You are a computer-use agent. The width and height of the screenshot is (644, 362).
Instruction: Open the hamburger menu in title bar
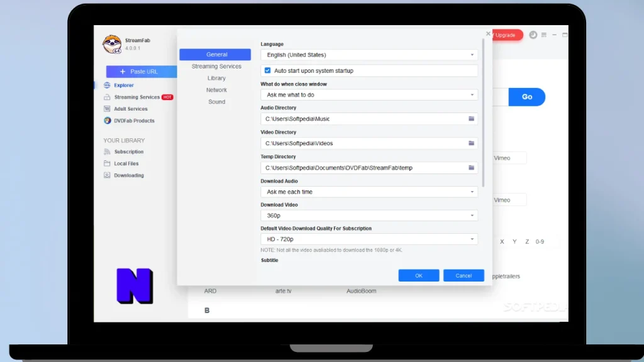pos(544,35)
